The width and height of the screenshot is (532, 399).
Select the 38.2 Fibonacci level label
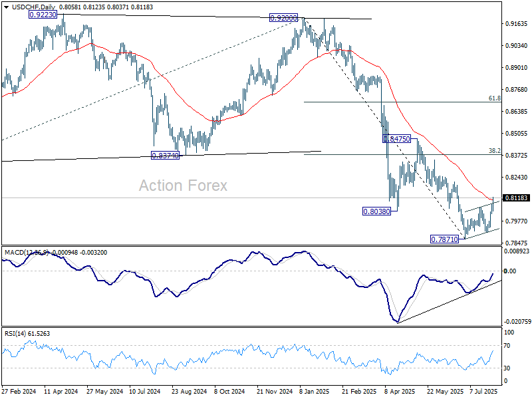coord(494,151)
